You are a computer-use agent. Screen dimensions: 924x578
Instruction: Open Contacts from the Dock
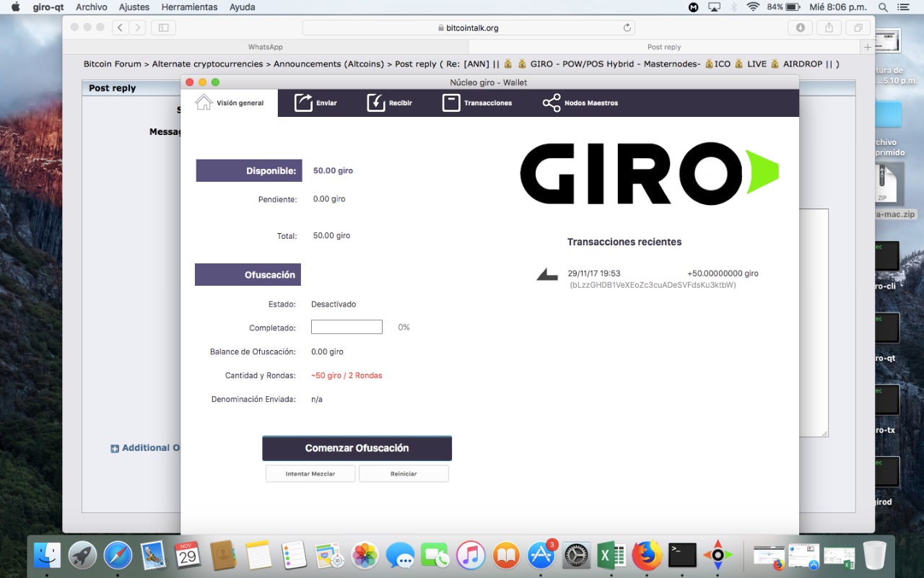pos(224,556)
